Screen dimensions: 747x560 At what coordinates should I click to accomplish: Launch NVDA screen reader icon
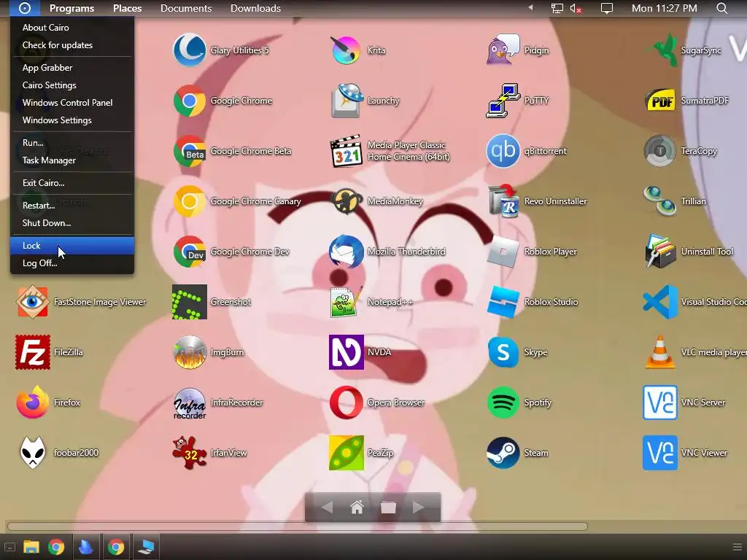point(347,352)
